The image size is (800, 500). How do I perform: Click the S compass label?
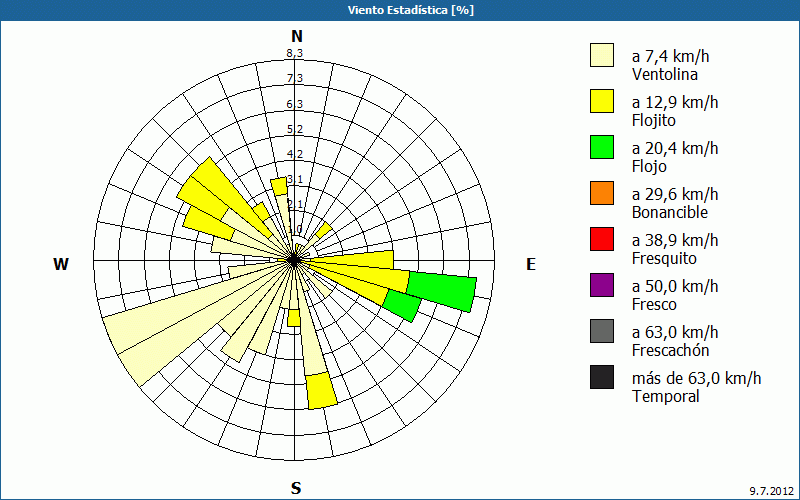coord(296,488)
